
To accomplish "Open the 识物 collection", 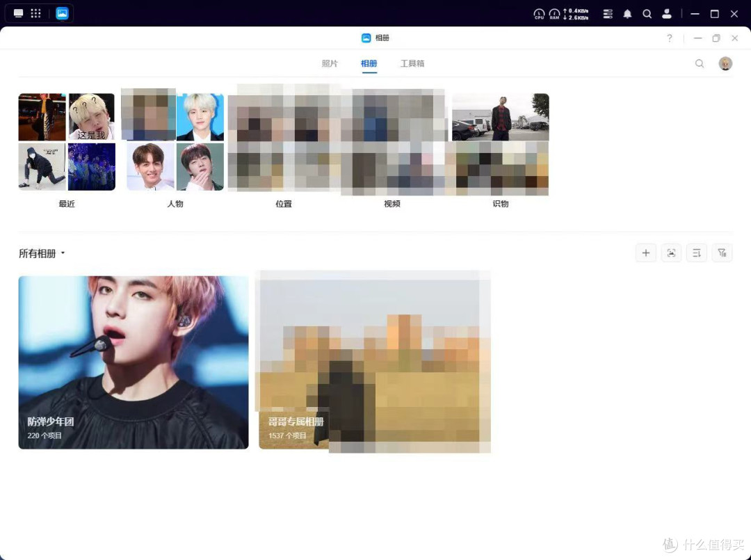I will 501,142.
